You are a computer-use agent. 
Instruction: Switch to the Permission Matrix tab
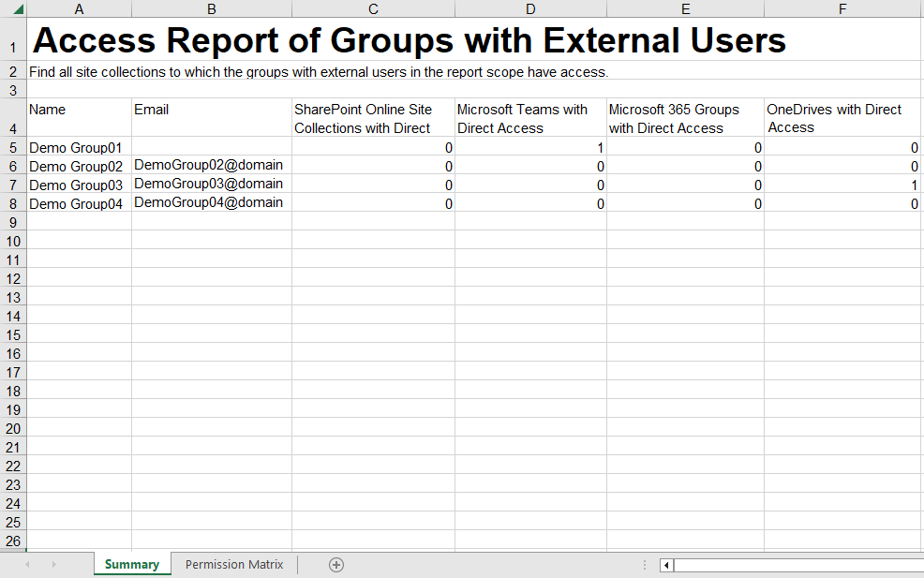point(233,564)
